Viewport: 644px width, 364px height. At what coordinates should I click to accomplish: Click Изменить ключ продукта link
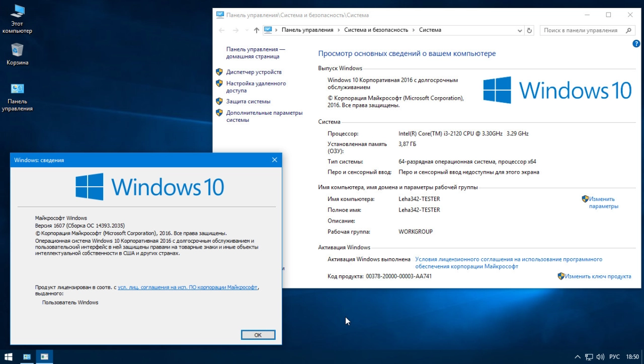[598, 276]
